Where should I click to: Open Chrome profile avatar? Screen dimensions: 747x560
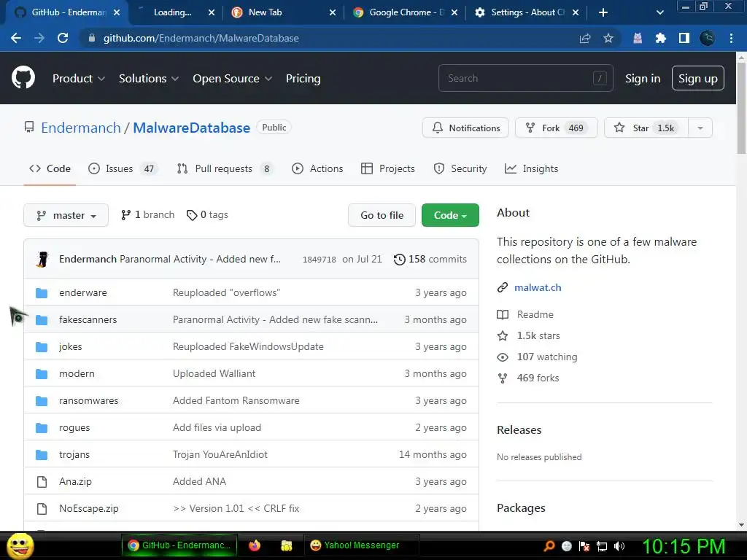pyautogui.click(x=708, y=38)
